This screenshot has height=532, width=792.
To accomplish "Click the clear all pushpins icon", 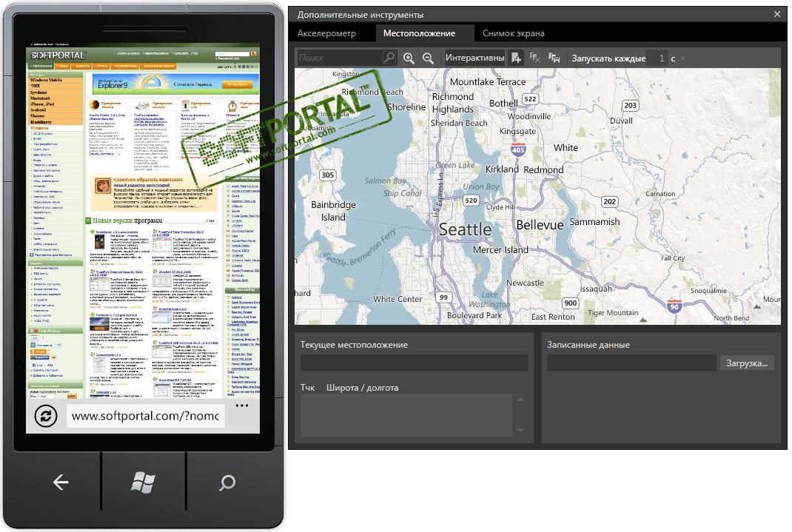I will coord(535,58).
